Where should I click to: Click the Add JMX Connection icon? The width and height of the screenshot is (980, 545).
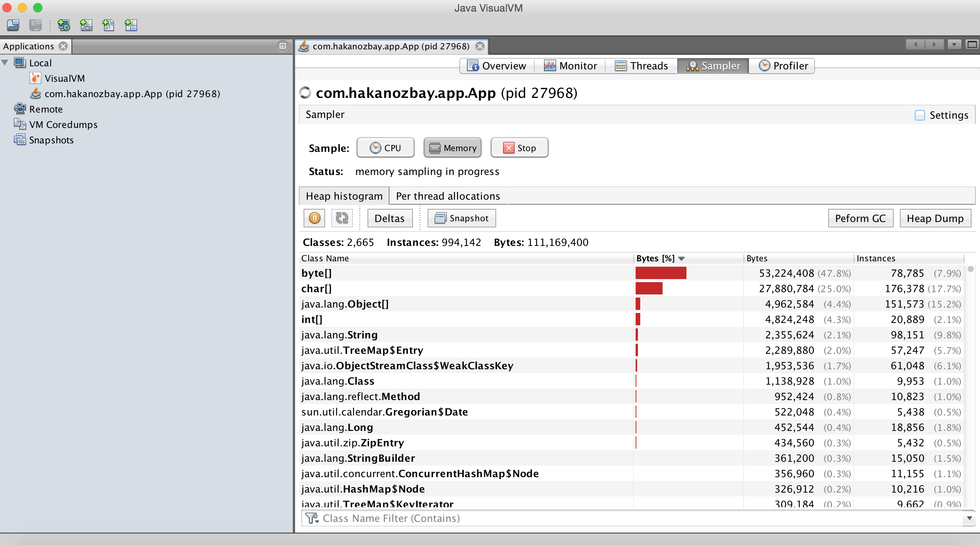pos(86,25)
